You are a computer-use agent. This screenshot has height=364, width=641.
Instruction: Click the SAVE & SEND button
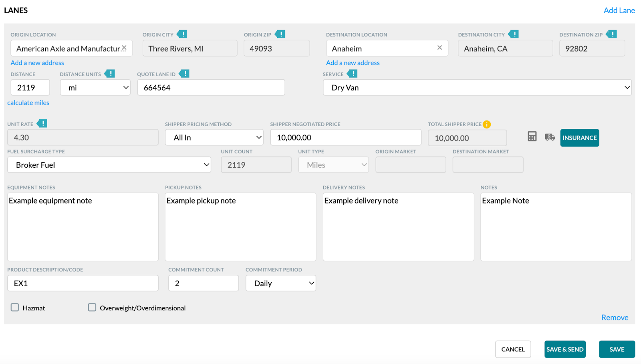565,349
